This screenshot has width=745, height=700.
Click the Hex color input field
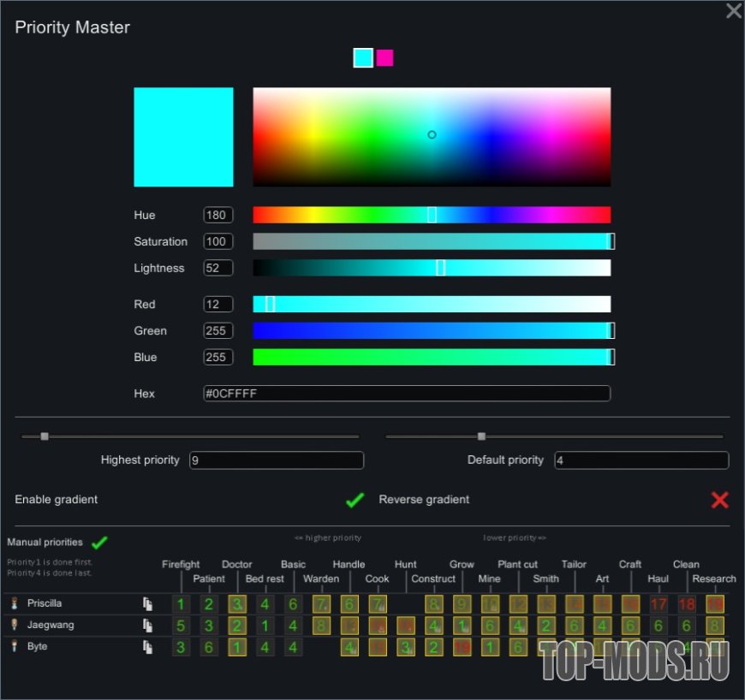click(x=406, y=394)
